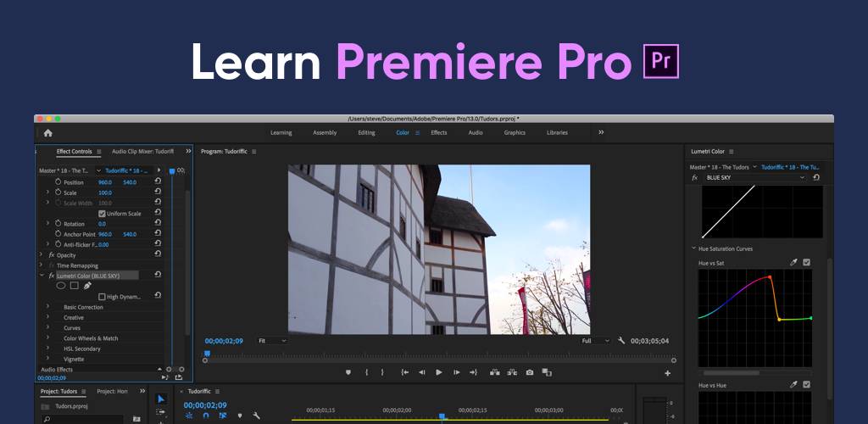Disable the Hue vs Sat curve checkbox
The width and height of the screenshot is (868, 424).
pos(807,263)
